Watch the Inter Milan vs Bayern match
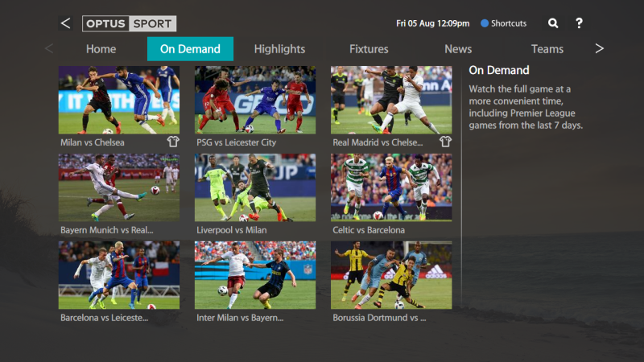Screen dimensions: 644x362 (255, 275)
